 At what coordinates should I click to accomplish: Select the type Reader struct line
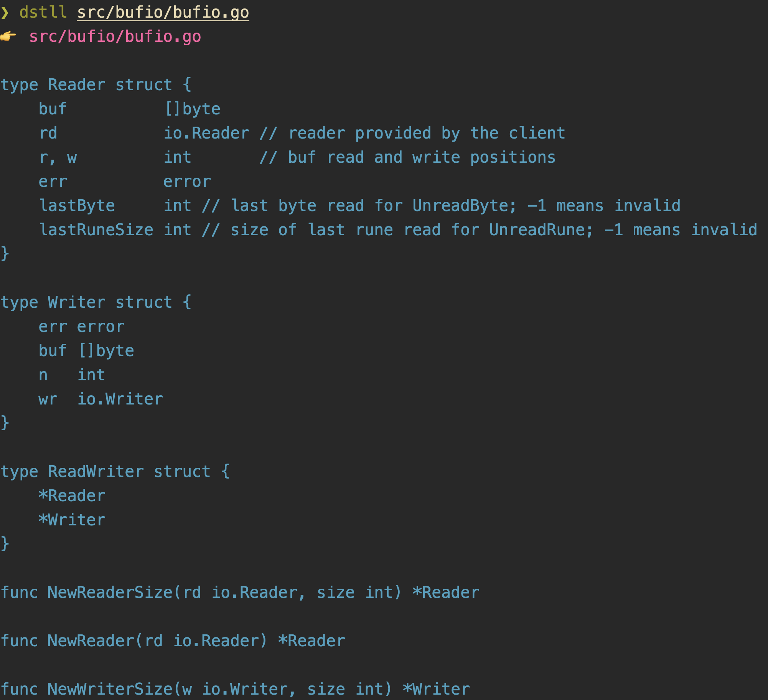pos(96,85)
